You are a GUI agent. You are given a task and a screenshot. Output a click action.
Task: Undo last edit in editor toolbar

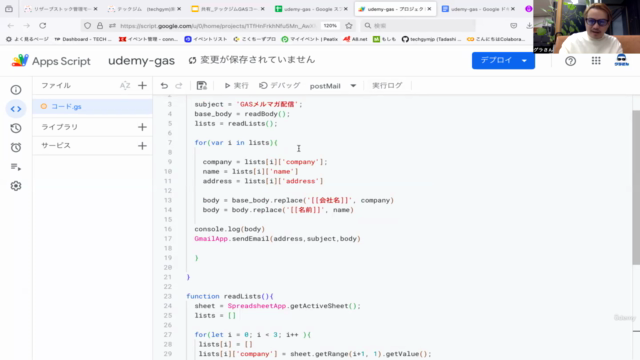(x=164, y=86)
